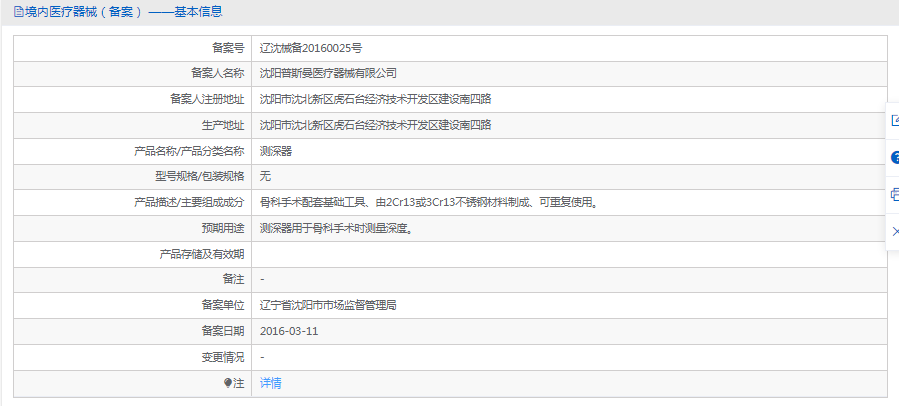Close the side panel with the X icon

tap(895, 232)
